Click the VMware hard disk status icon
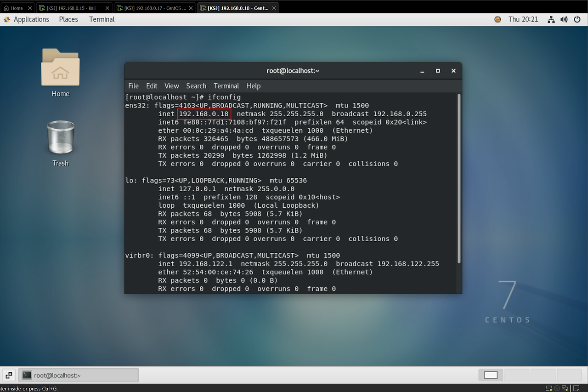Screen dimensions: 588x392 coord(549,388)
